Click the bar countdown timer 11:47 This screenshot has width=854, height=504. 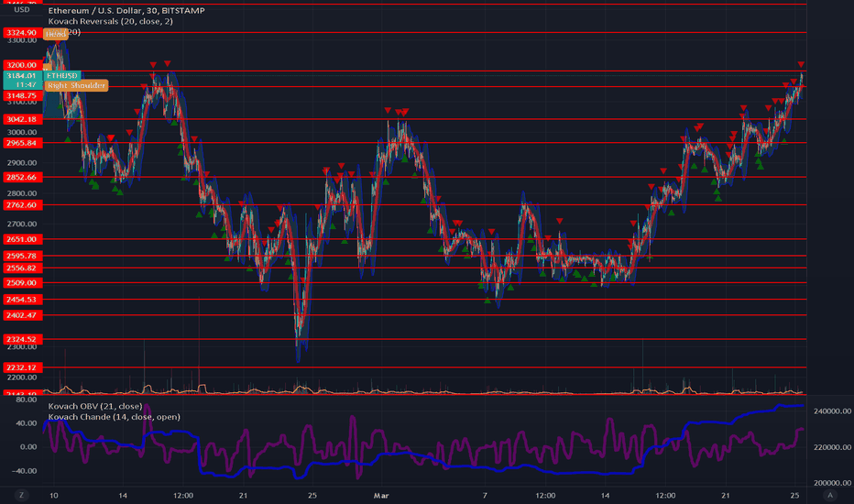point(27,85)
